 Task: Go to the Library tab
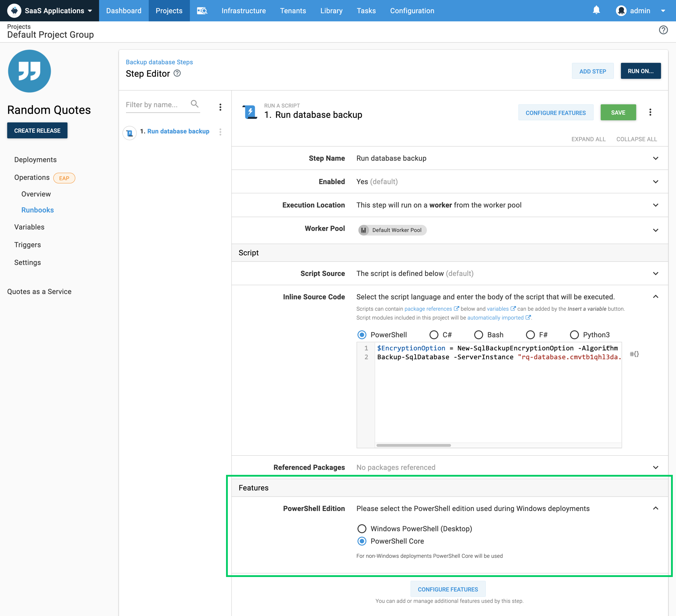[x=331, y=11]
